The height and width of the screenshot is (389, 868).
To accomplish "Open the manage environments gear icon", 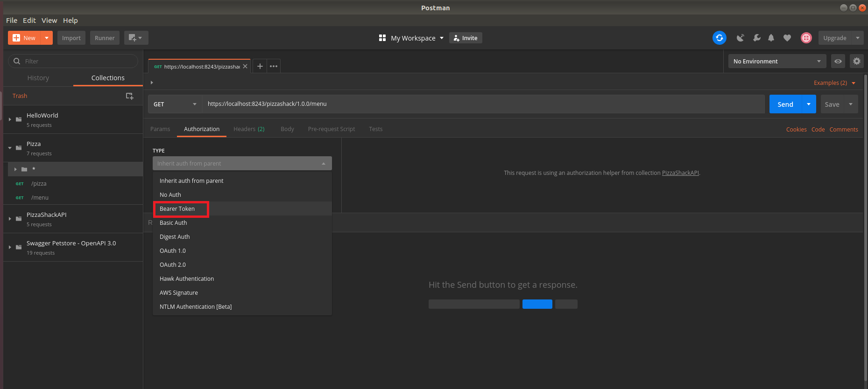I will coord(856,61).
